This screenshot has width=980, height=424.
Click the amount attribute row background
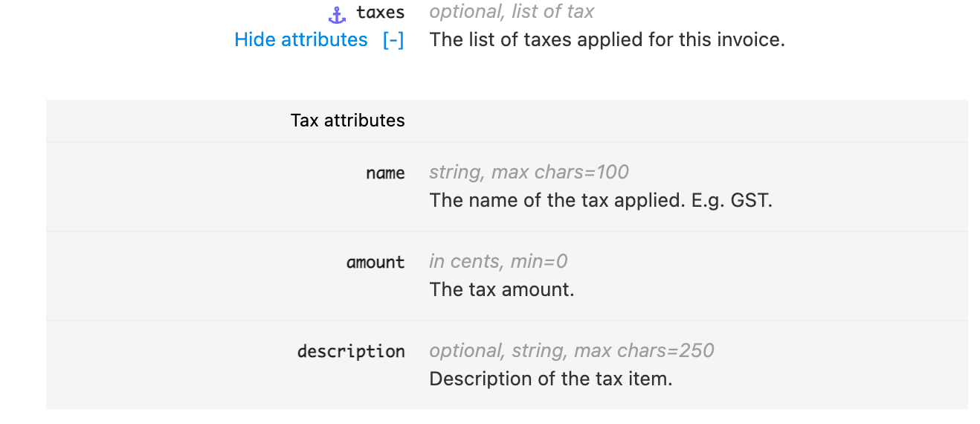point(507,276)
